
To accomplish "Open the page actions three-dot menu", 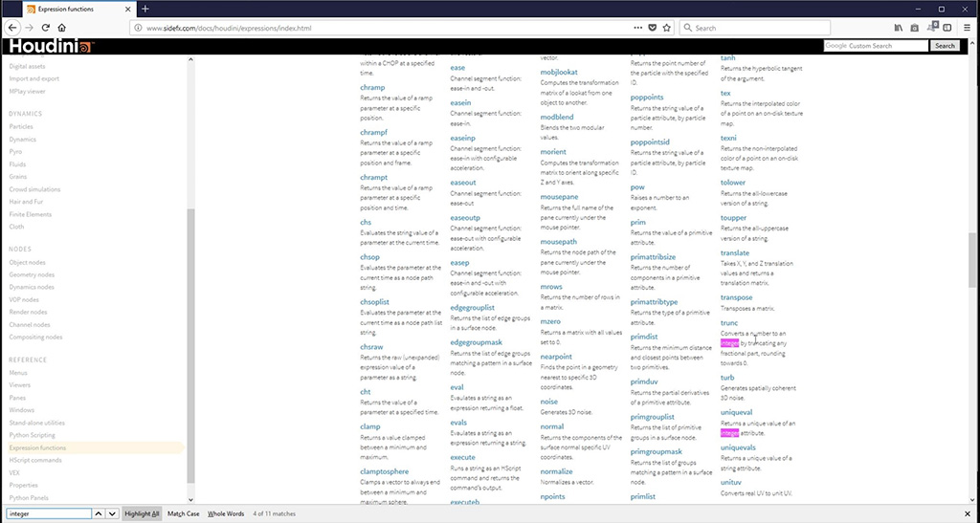I will (637, 28).
